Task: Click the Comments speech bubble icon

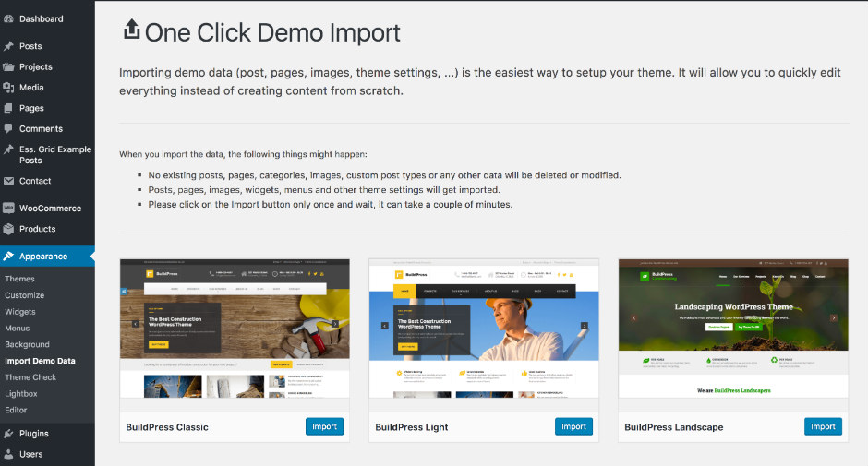Action: pyautogui.click(x=8, y=129)
